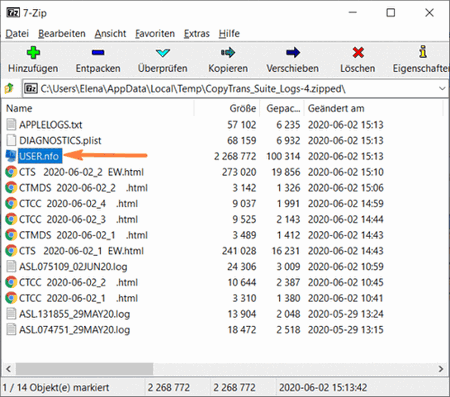Click Chrome icon of CTCC 2020-06-02_3 .html

click(11, 219)
